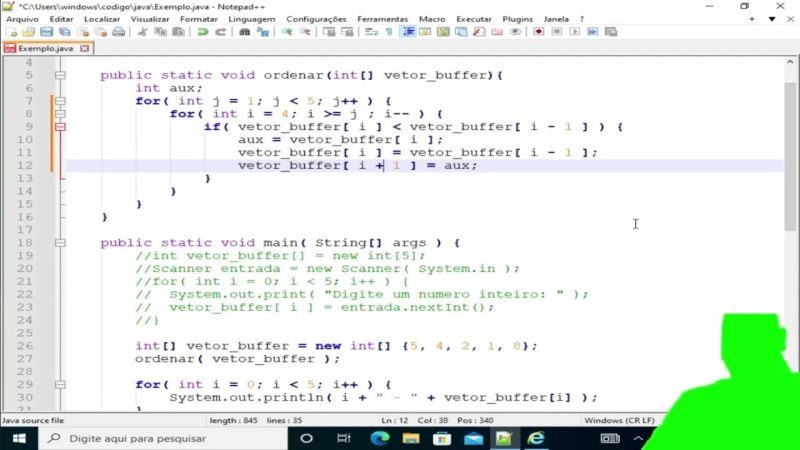Open a file using the Open folder icon

pyautogui.click(x=28, y=32)
